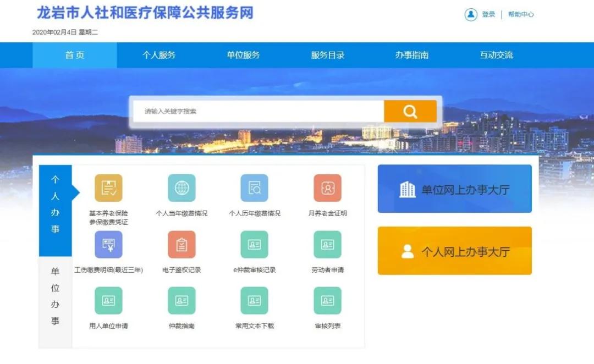
Task: Open the 审核列表 icon
Action: pos(327,301)
